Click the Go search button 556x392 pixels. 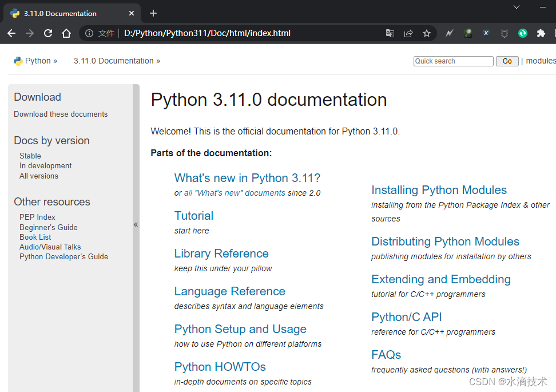507,61
